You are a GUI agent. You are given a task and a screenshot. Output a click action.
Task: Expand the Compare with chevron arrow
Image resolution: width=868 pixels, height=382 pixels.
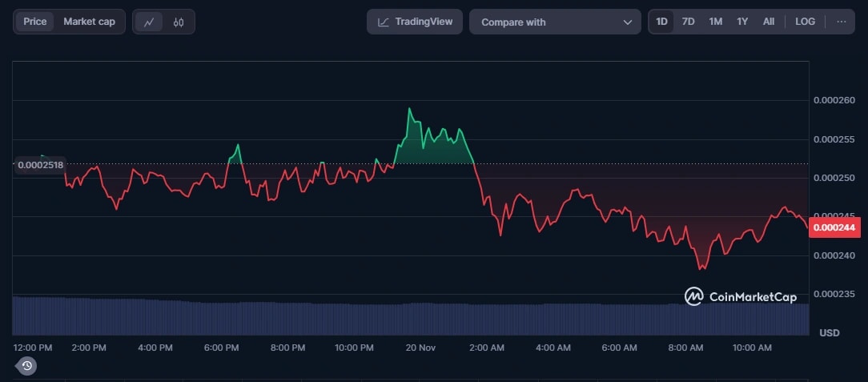(628, 22)
